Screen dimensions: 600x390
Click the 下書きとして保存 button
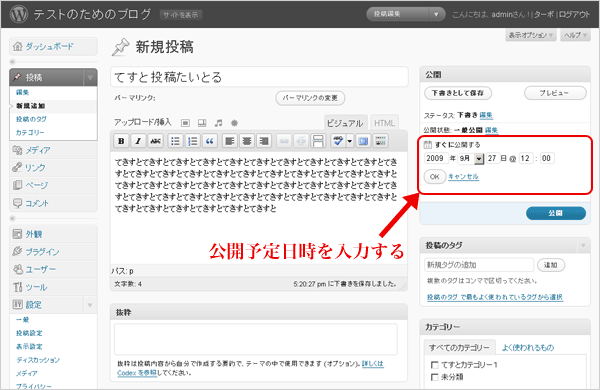[458, 93]
